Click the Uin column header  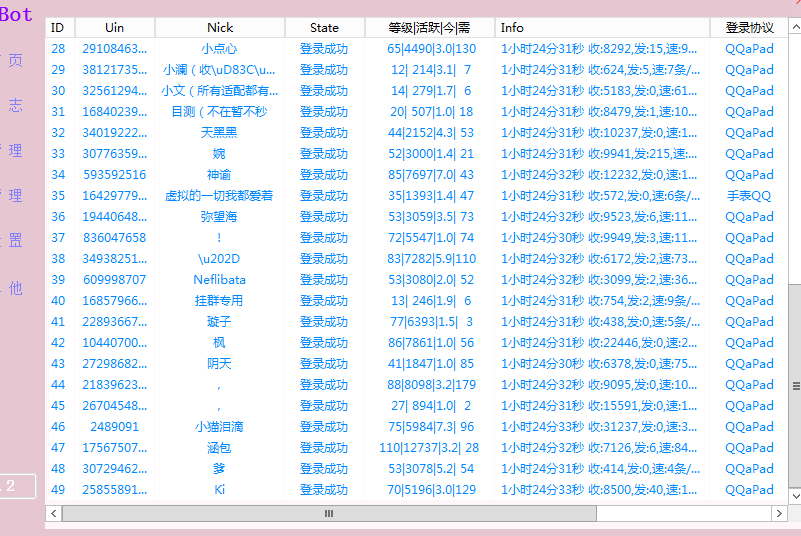click(x=114, y=28)
